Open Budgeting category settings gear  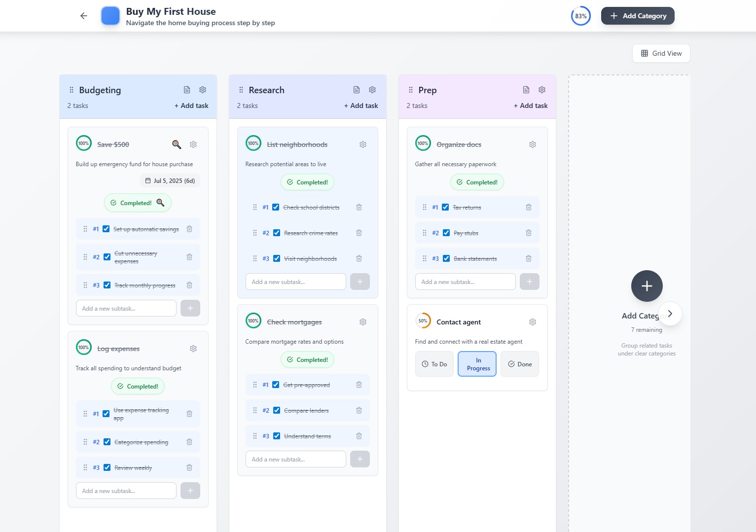point(203,90)
